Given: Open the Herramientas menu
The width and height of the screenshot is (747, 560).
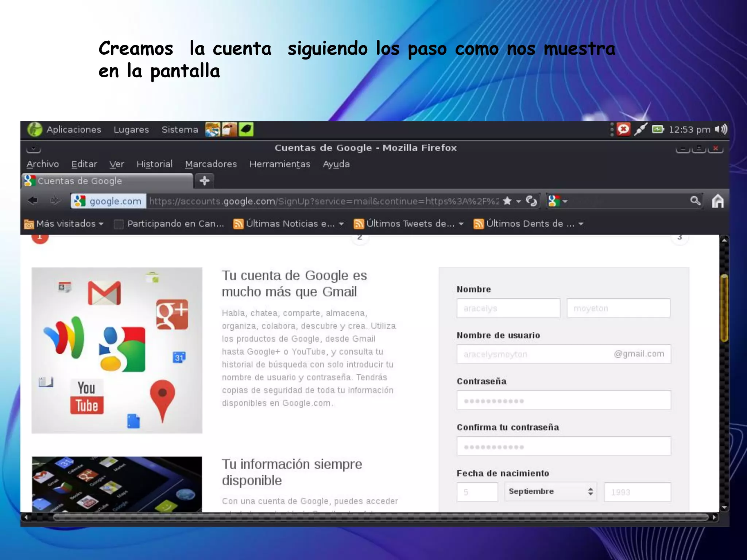Looking at the screenshot, I should (x=280, y=164).
